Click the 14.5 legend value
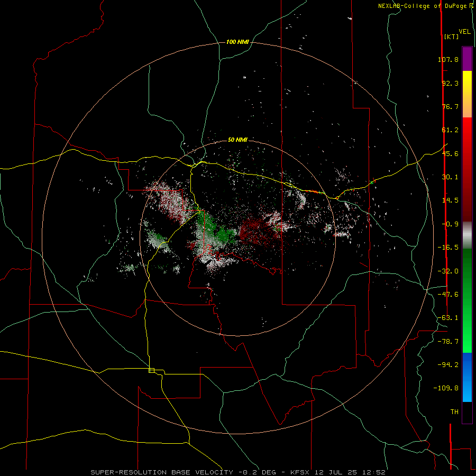 450,200
